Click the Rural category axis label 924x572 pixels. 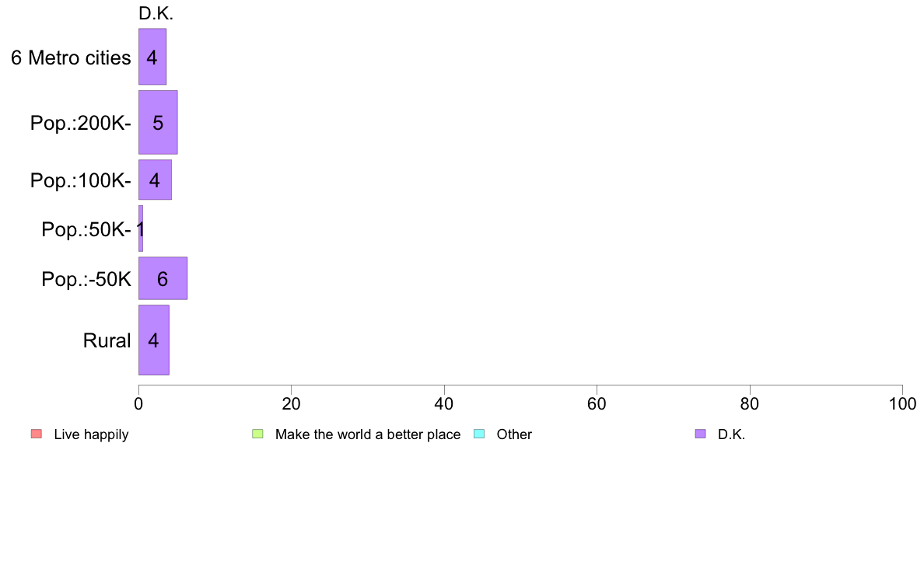pos(107,340)
